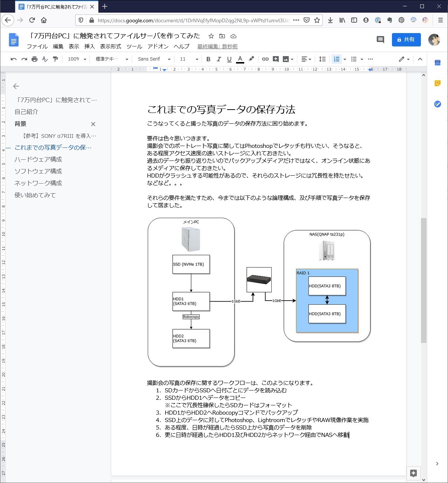This screenshot has height=483, width=448.
Task: Open the editing mode pencil dropdown
Action: tap(404, 59)
